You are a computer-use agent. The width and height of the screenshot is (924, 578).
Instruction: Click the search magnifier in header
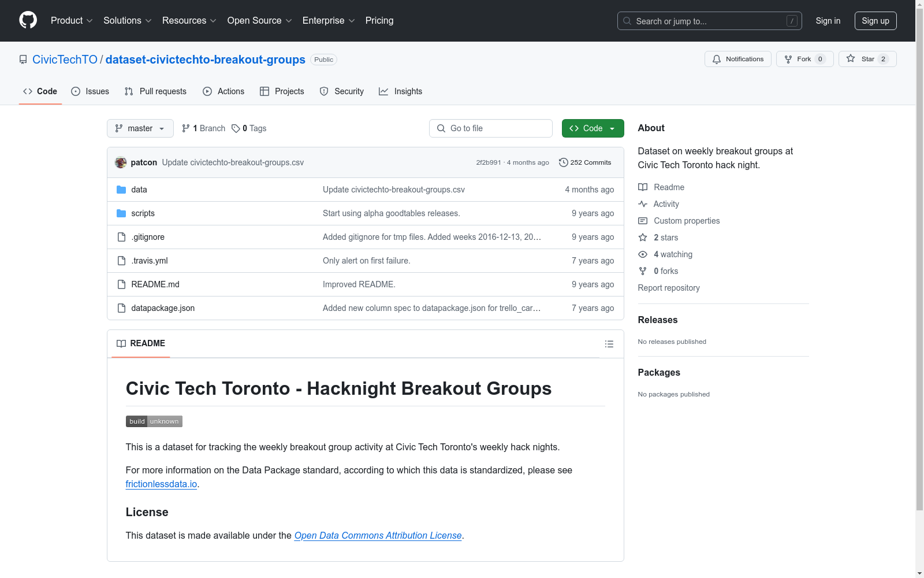click(x=627, y=21)
